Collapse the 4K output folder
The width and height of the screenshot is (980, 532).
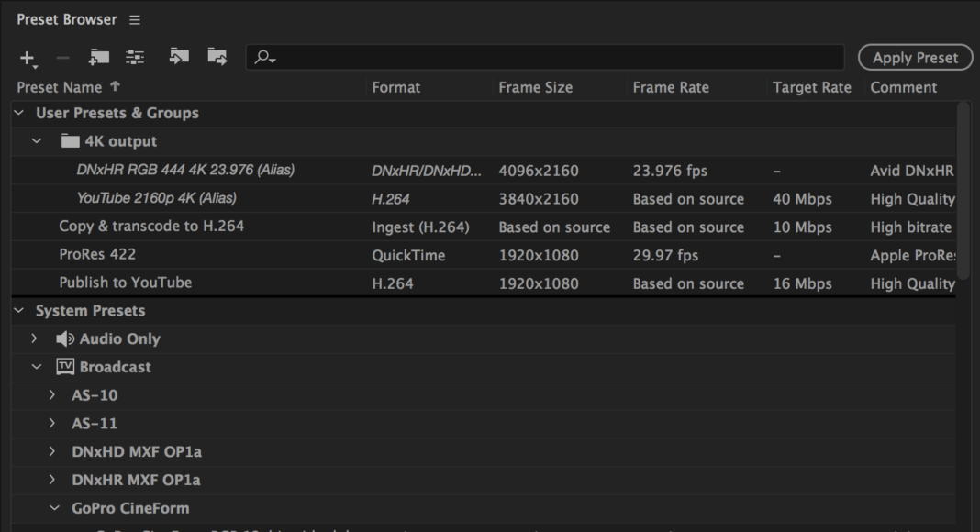pos(35,140)
